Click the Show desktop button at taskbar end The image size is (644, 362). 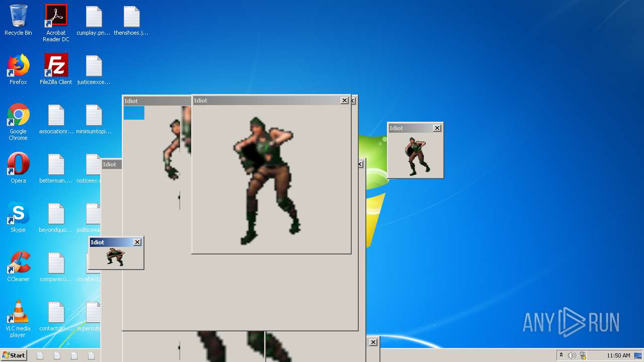click(x=638, y=355)
